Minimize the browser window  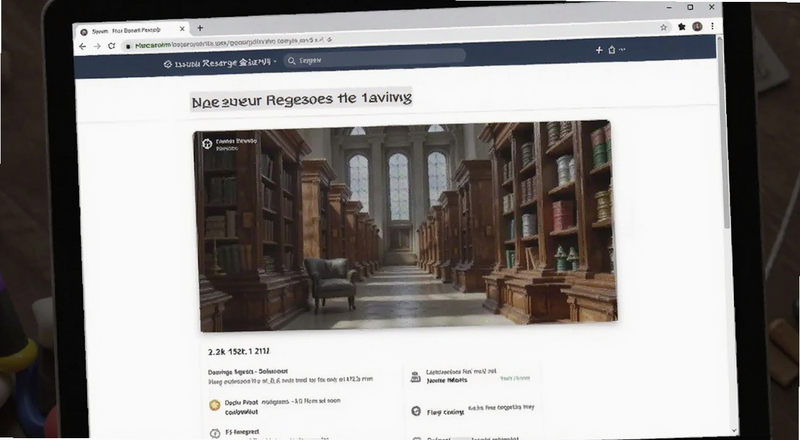tap(669, 8)
